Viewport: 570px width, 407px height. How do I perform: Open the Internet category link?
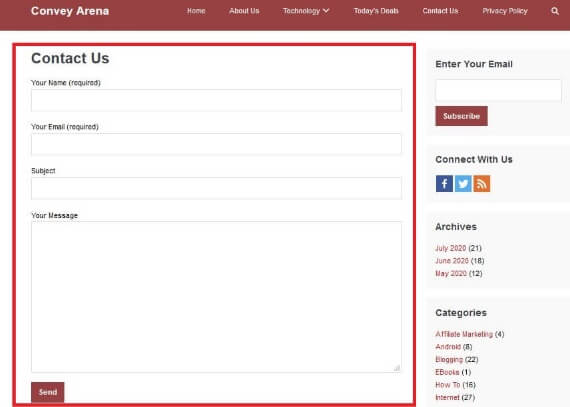[x=447, y=398]
